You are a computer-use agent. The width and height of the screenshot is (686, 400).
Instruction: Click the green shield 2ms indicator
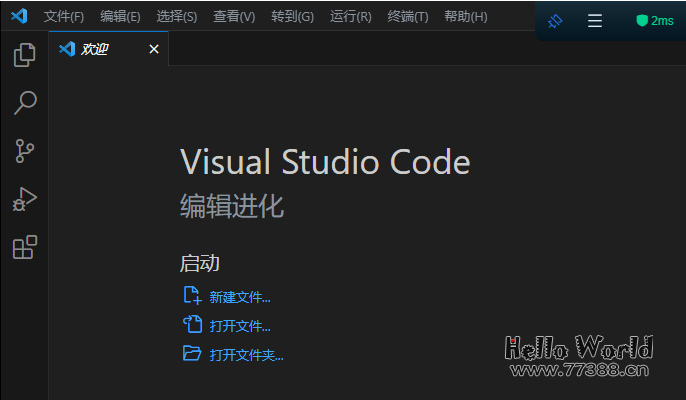[x=654, y=21]
